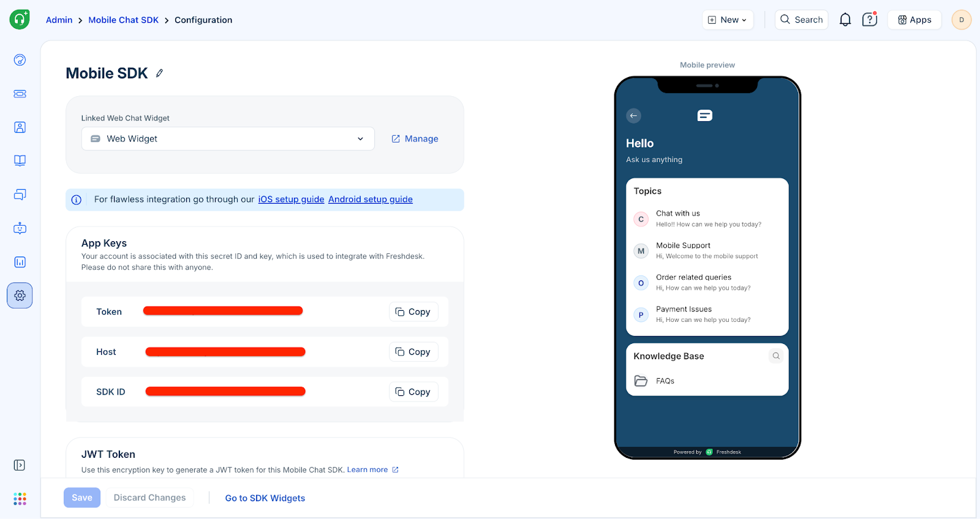The height and width of the screenshot is (519, 980).
Task: Expand the Linked Web Chat Widget dropdown
Action: click(x=228, y=139)
